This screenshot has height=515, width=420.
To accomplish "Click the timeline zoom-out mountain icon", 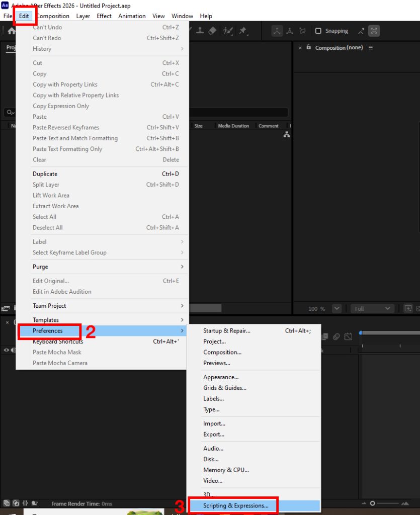I will [364, 503].
